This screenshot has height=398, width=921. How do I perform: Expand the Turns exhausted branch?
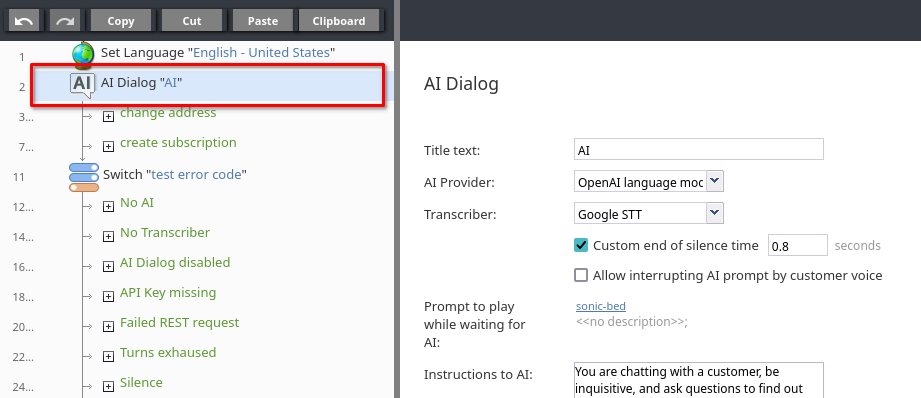coord(108,356)
